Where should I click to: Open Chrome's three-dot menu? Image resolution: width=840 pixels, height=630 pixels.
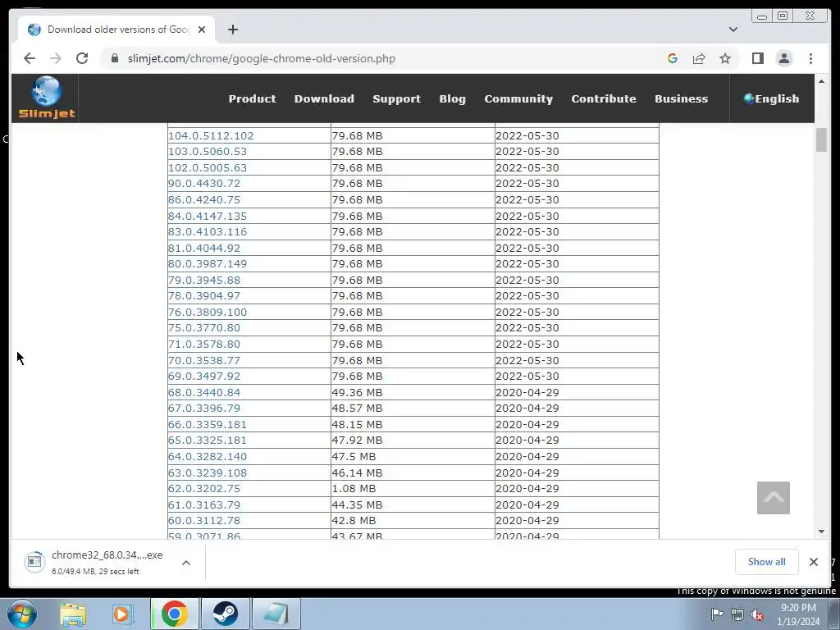(x=810, y=58)
